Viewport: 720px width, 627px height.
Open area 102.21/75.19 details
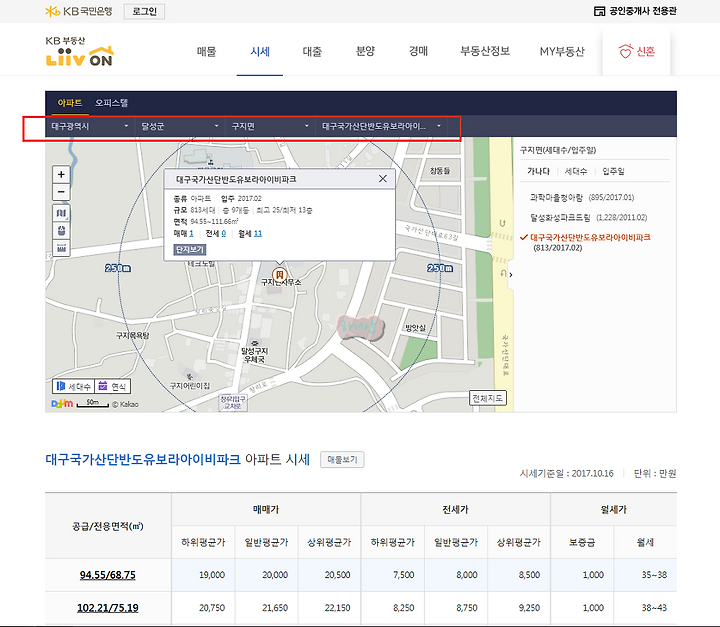[107, 608]
